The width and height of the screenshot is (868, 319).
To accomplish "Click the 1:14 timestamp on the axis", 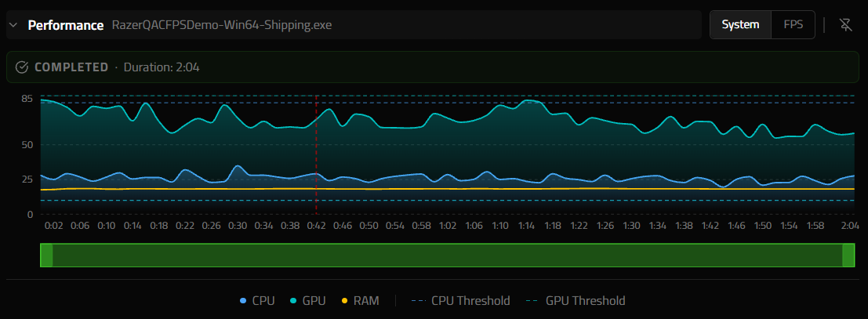I will [526, 226].
